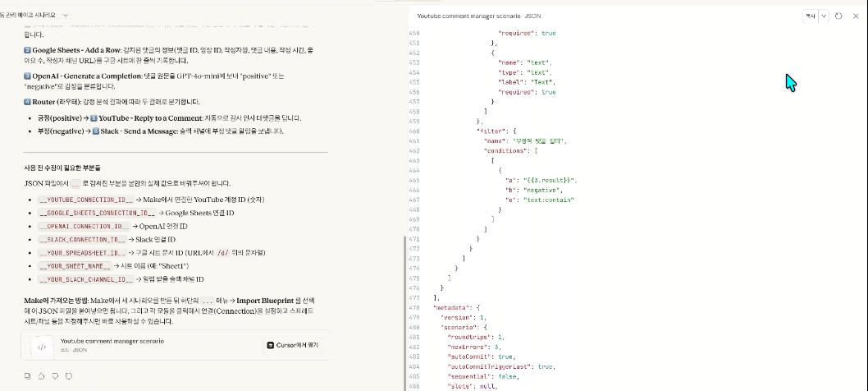
Task: Click the "conditions" key in the JSON
Action: pos(506,151)
